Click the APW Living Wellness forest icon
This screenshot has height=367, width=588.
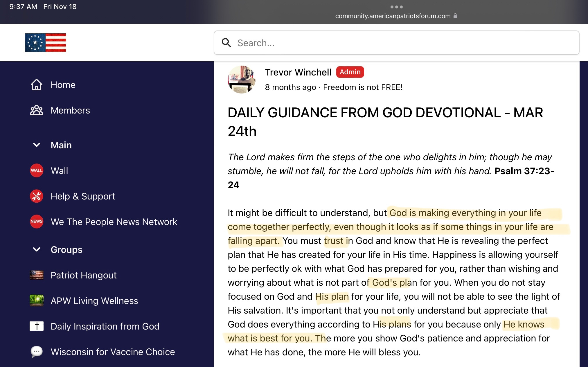click(x=37, y=301)
